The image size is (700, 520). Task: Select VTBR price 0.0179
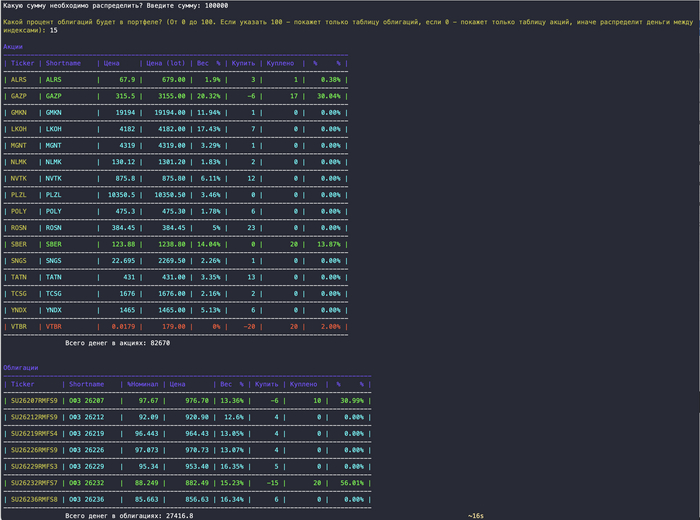click(123, 327)
